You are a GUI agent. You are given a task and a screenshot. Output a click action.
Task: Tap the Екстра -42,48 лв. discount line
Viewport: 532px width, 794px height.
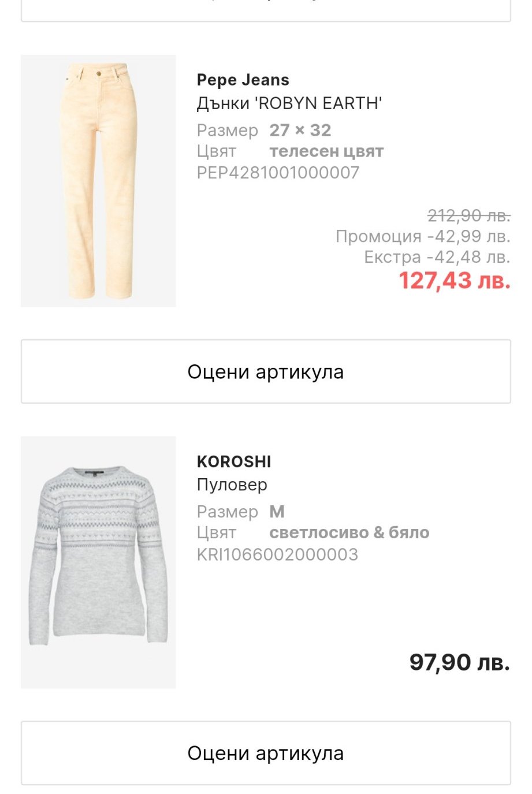[x=437, y=257]
